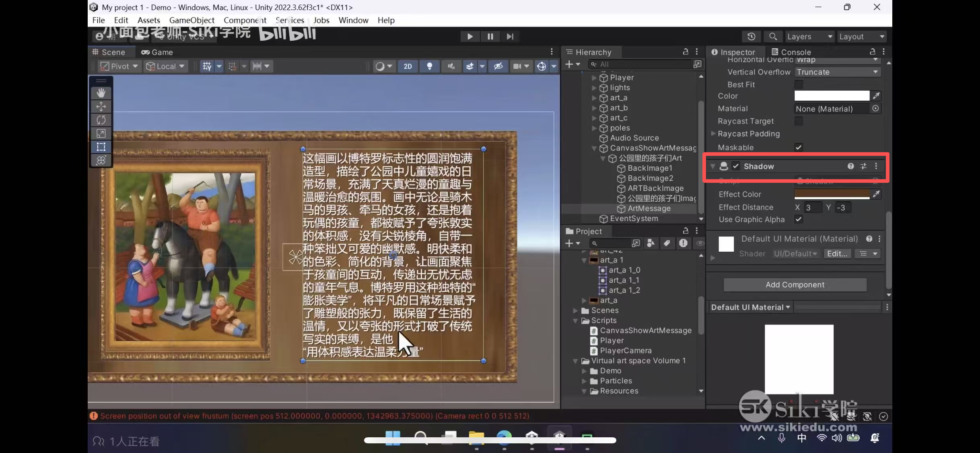This screenshot has height=453, width=980.
Task: Click the Effect Color swatch
Action: (x=832, y=194)
